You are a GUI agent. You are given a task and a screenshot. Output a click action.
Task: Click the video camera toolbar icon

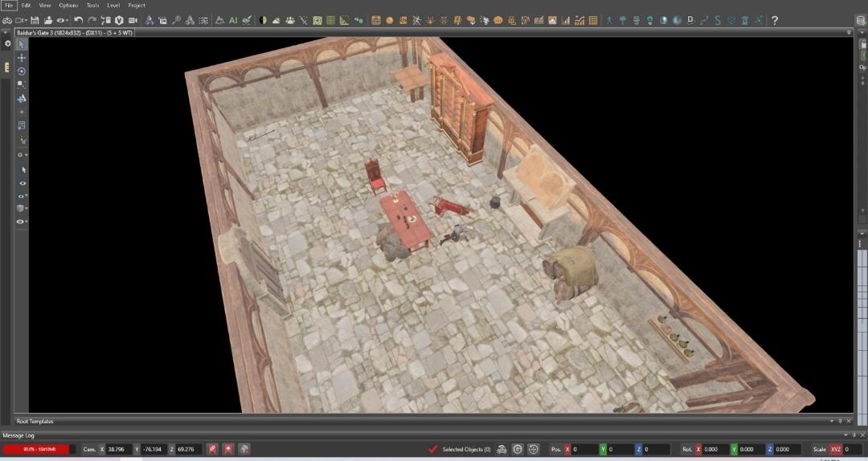click(x=133, y=20)
